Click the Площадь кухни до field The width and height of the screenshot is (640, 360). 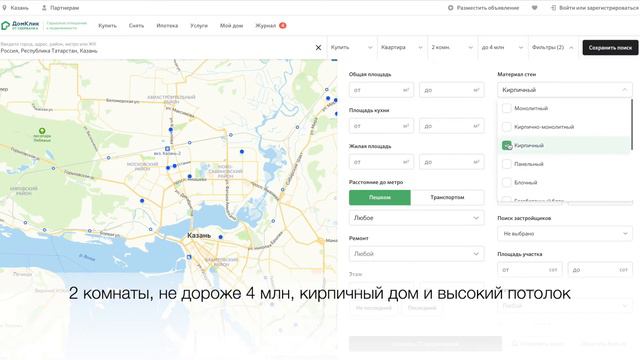(451, 126)
